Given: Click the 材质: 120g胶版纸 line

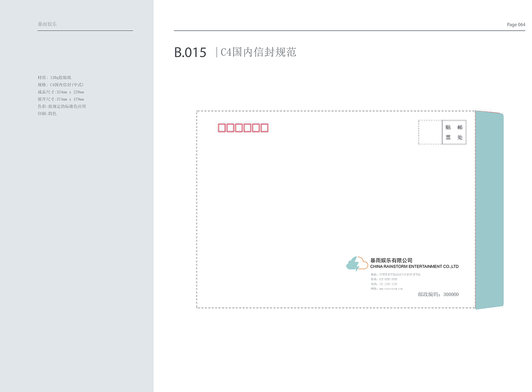Looking at the screenshot, I should click(x=54, y=77).
